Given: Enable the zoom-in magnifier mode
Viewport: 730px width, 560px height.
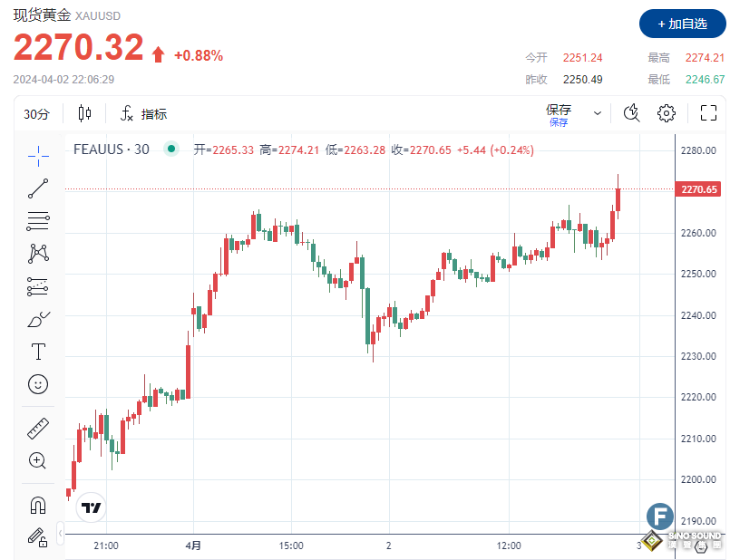Looking at the screenshot, I should (37, 461).
